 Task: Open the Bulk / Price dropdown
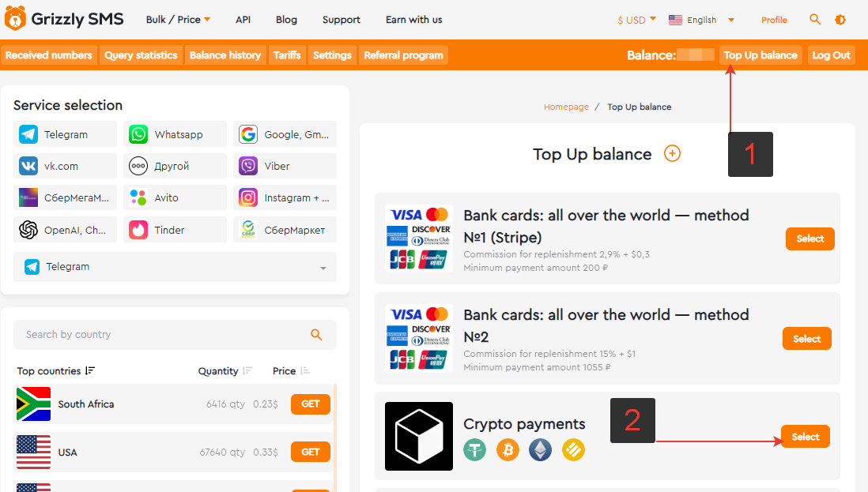coord(178,20)
